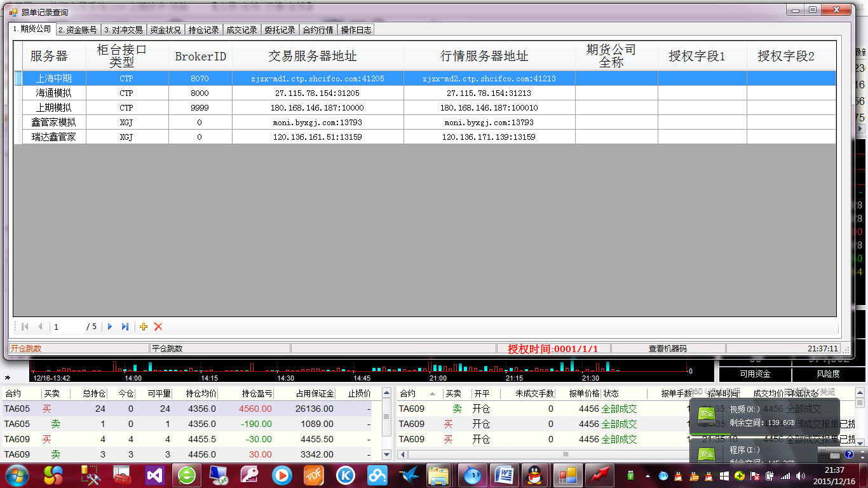Open the 成交记录 tab
Image resolution: width=868 pixels, height=488 pixels.
[242, 30]
